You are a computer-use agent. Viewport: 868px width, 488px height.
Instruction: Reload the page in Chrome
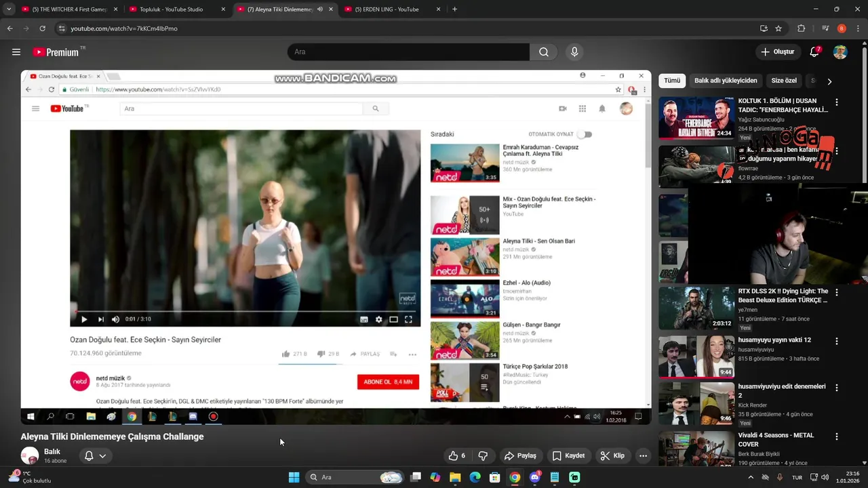pyautogui.click(x=43, y=28)
